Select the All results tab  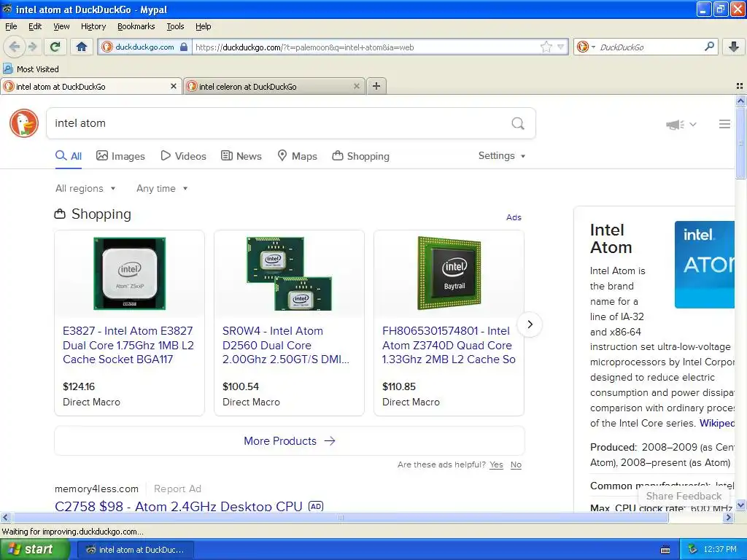69,156
